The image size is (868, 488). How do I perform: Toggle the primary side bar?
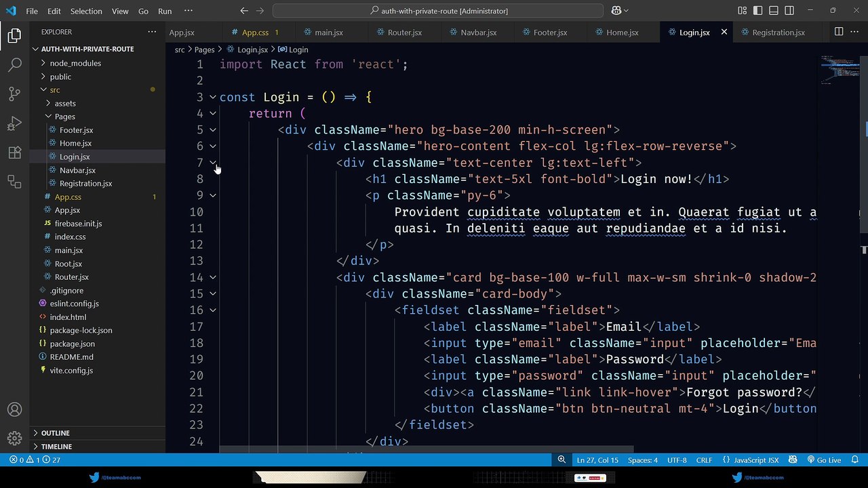click(x=757, y=11)
